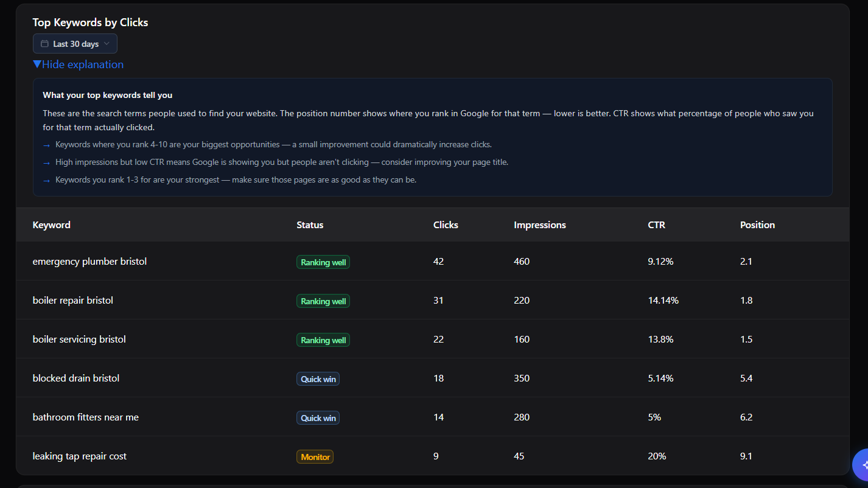868x488 pixels.
Task: Click the boiler repair bristol keyword
Action: pos(73,301)
